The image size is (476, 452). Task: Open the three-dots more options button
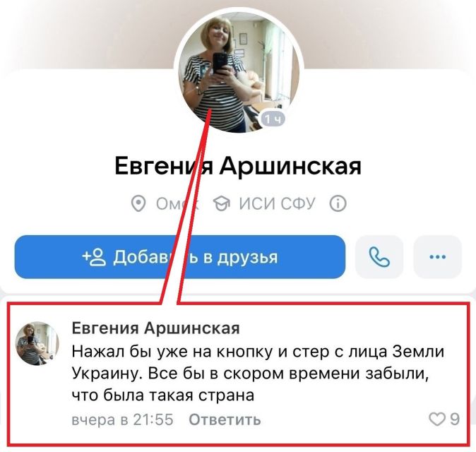[438, 257]
